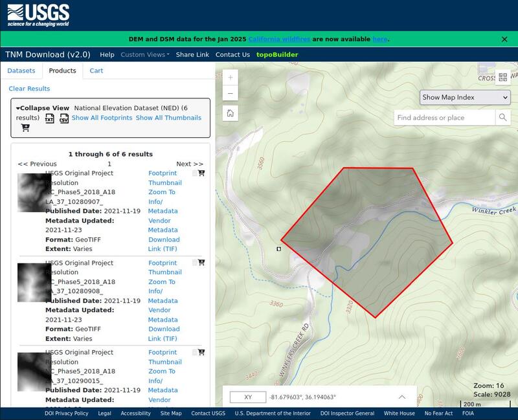Switch to the Datasets tab
The height and width of the screenshot is (420, 518).
(x=21, y=71)
